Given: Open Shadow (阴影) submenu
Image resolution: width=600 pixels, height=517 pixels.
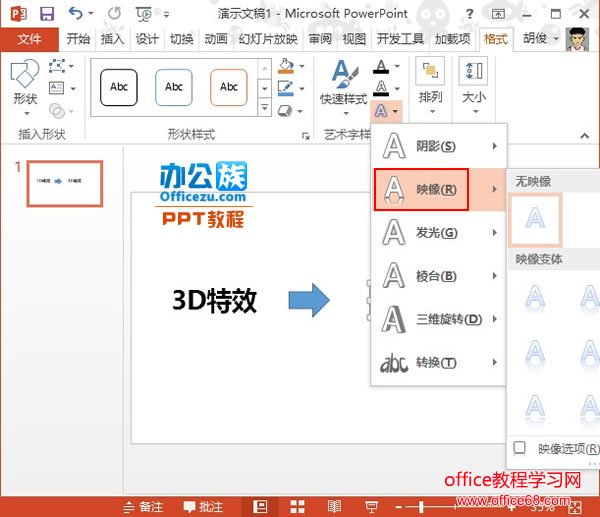Looking at the screenshot, I should [x=439, y=146].
